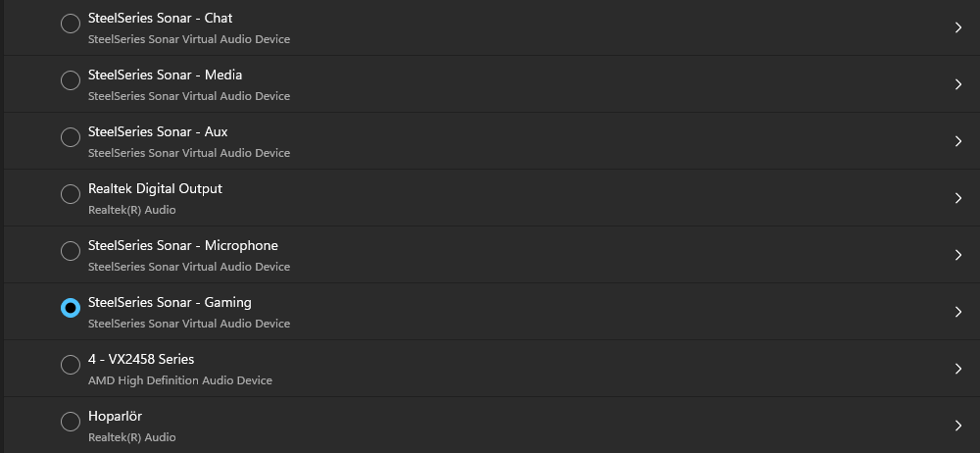Expand Realtek Digital Output details chevron
Screen dimensions: 980x453
click(958, 198)
